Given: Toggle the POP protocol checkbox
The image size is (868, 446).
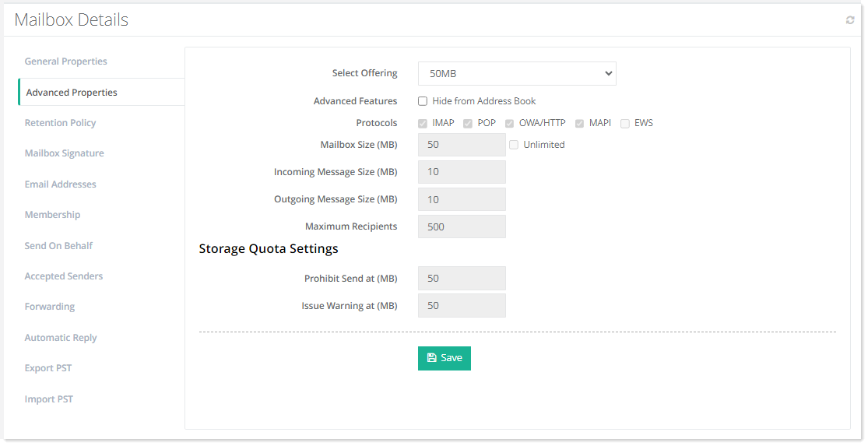Looking at the screenshot, I should click(x=468, y=123).
